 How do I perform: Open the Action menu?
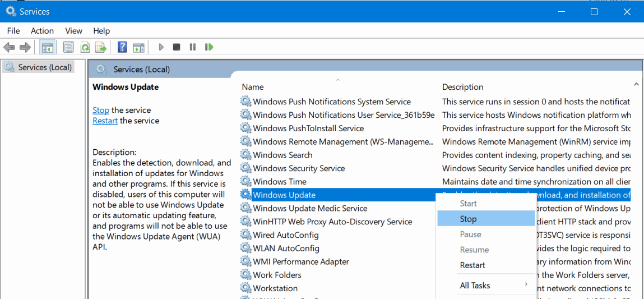point(42,30)
